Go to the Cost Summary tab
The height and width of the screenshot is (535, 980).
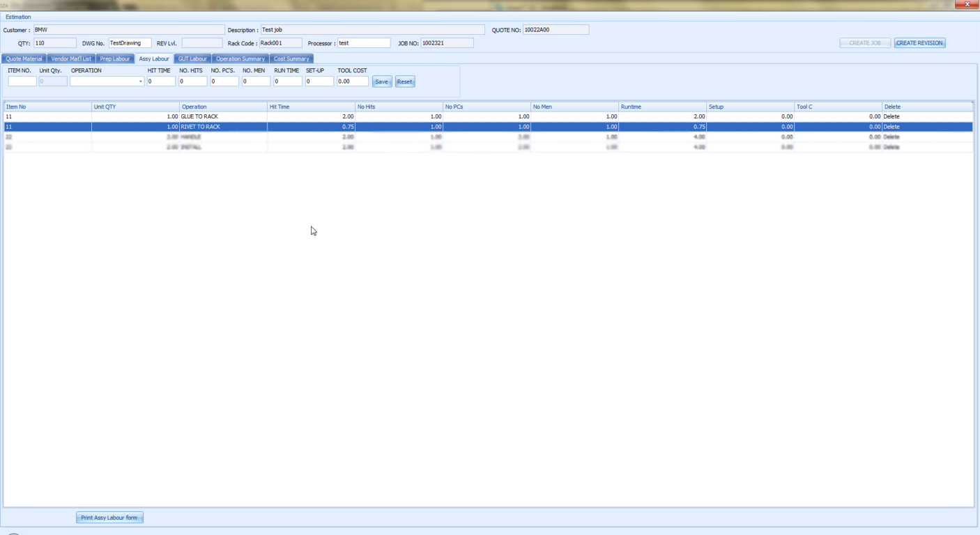pyautogui.click(x=291, y=59)
